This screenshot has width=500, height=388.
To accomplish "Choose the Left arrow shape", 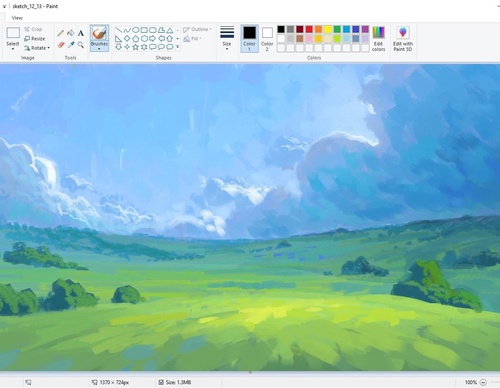I will [161, 39].
